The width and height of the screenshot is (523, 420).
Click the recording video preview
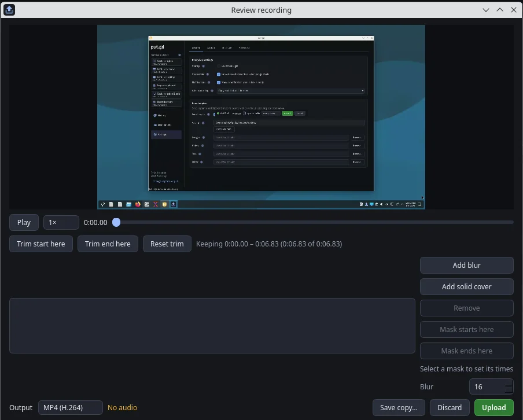point(261,117)
